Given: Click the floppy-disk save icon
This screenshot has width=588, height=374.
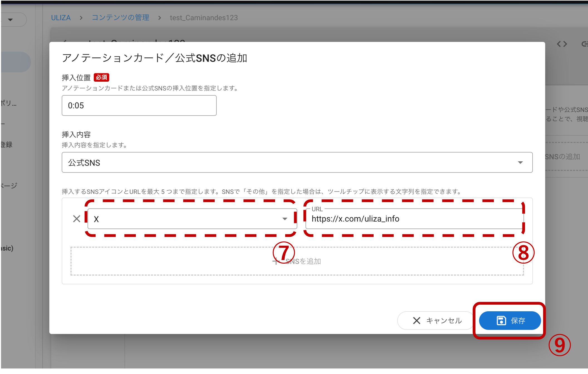Looking at the screenshot, I should [x=501, y=320].
